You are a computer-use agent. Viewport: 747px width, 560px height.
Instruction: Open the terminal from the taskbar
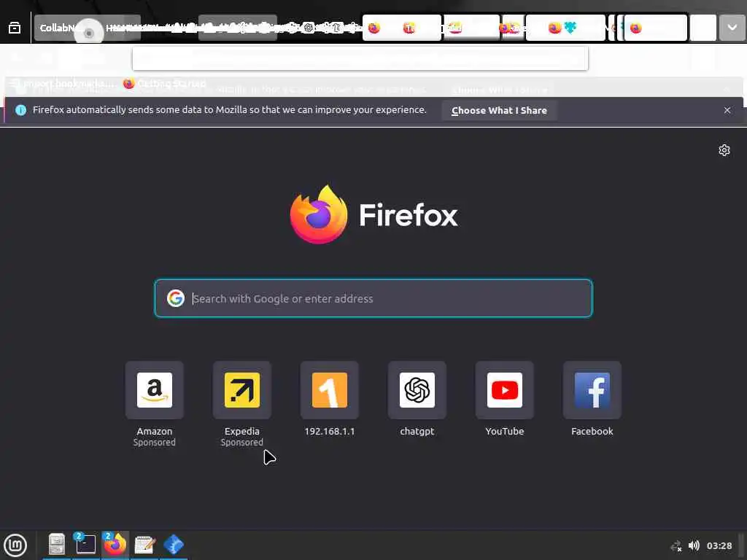[x=86, y=544]
